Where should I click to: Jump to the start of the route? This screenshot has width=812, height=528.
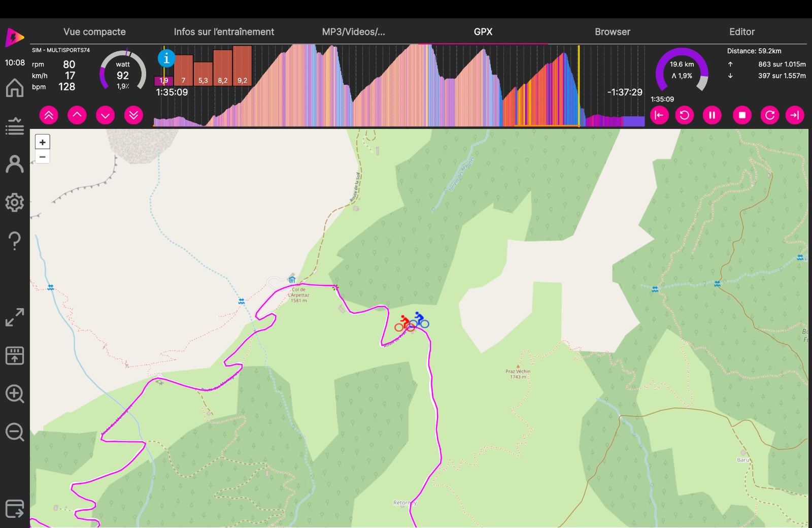[659, 115]
